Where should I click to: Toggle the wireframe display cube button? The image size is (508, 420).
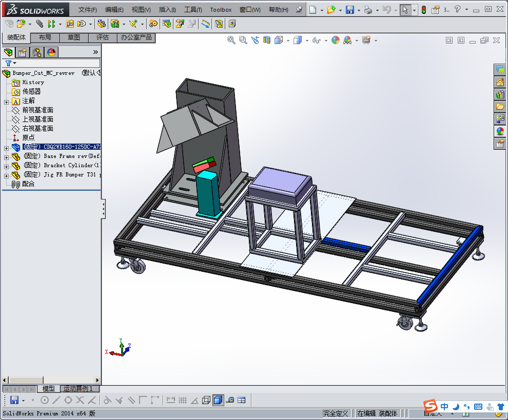tap(206, 400)
